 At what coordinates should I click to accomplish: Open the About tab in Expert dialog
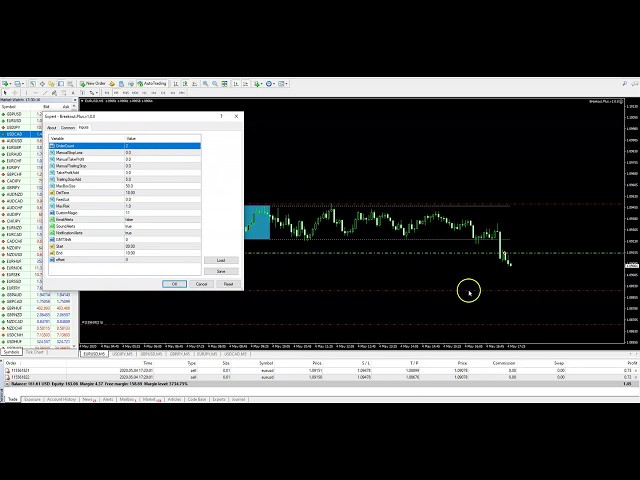coord(52,127)
